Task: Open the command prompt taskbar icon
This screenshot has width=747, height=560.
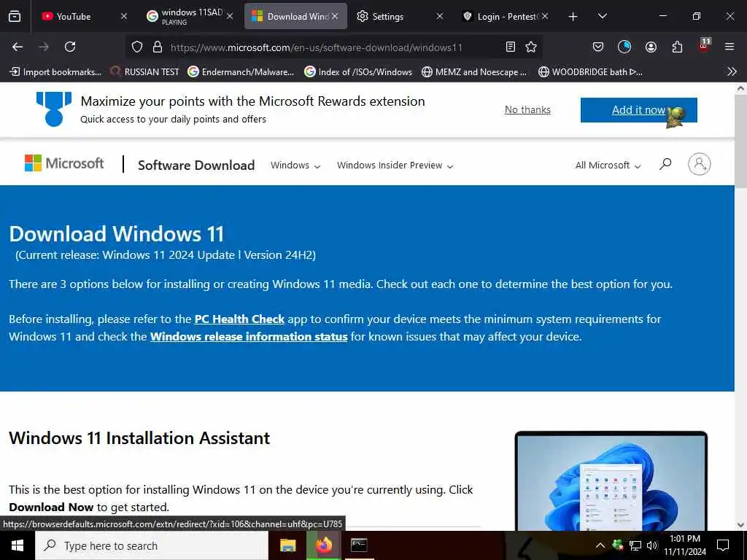Action: [359, 545]
